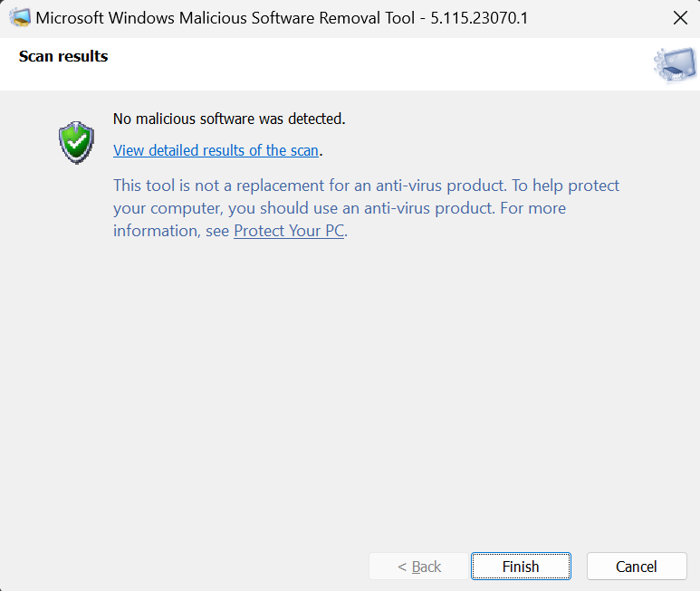Close the Malicious Software Removal Tool window
Screen dimensions: 700x591
tap(679, 17)
